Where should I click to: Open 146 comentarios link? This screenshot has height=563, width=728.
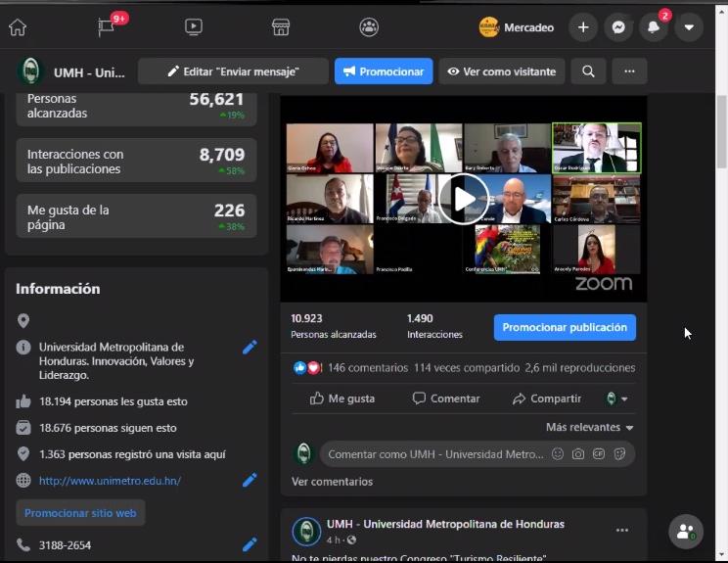[x=368, y=368]
